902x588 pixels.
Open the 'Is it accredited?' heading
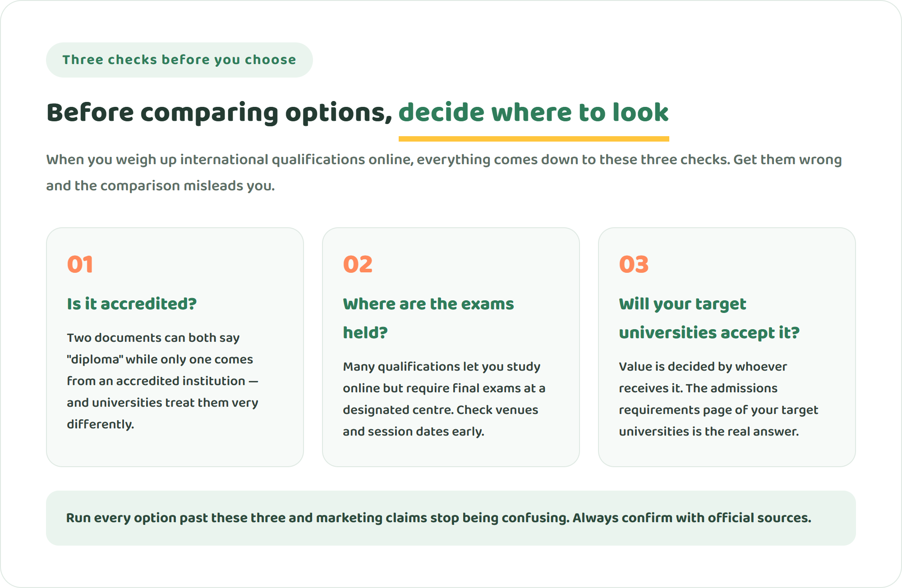coord(132,304)
